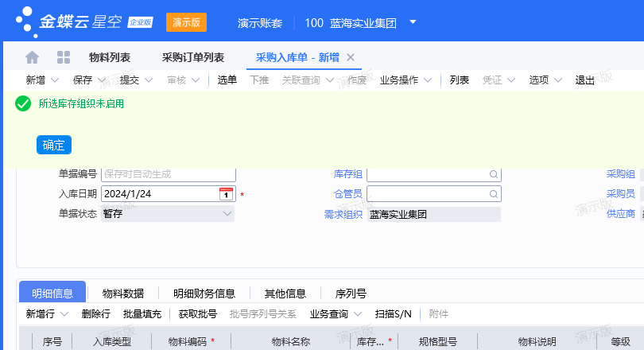Open the 单据状态 dropdown
The width and height of the screenshot is (644, 350).
[x=225, y=214]
